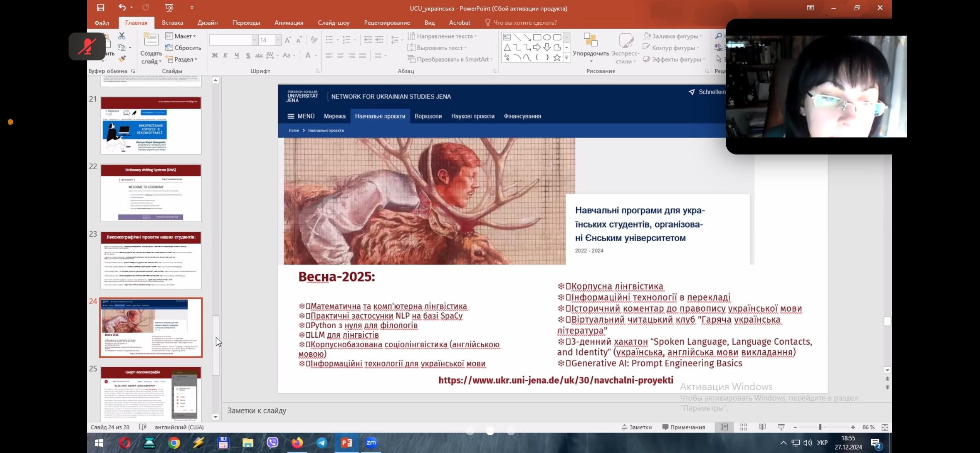Open the Дизайн tab
The image size is (980, 453).
207,22
